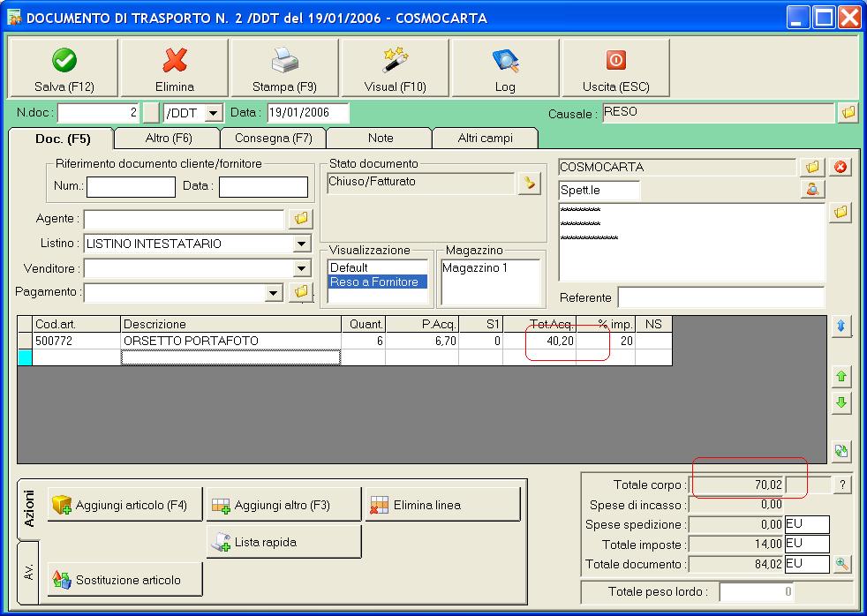Image resolution: width=867 pixels, height=616 pixels.
Task: Move row up with green arrow
Action: [841, 376]
